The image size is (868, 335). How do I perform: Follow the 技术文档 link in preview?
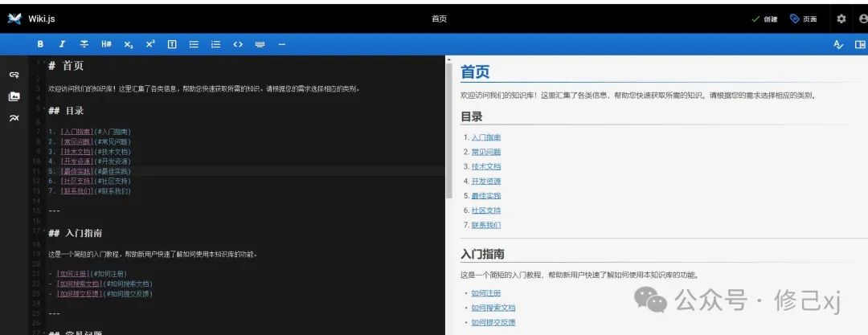[x=486, y=166]
